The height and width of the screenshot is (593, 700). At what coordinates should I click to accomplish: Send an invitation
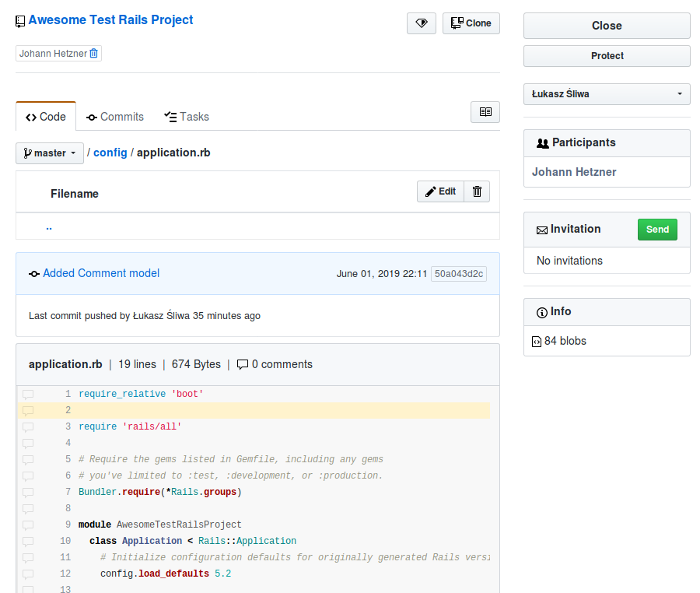click(657, 230)
